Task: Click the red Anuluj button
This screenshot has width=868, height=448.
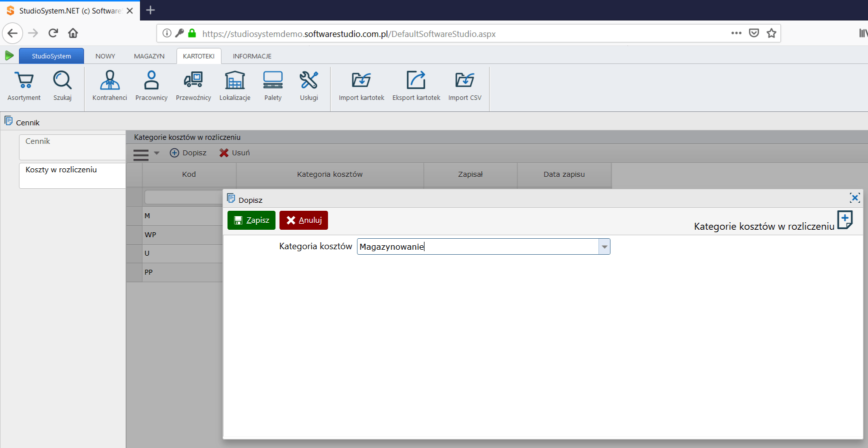Action: pos(303,220)
